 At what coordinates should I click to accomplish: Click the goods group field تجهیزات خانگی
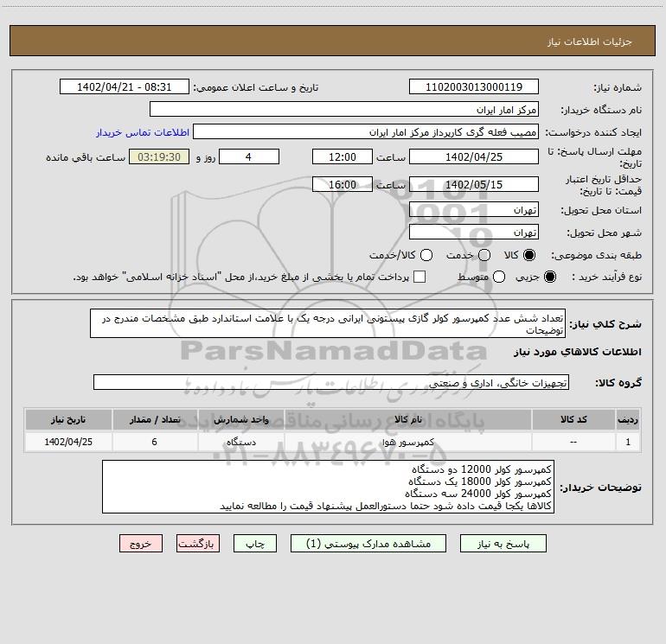(x=331, y=382)
